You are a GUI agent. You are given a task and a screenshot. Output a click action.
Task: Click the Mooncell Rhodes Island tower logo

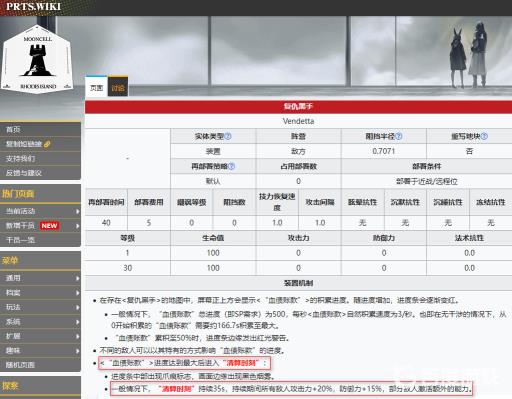pos(37,59)
